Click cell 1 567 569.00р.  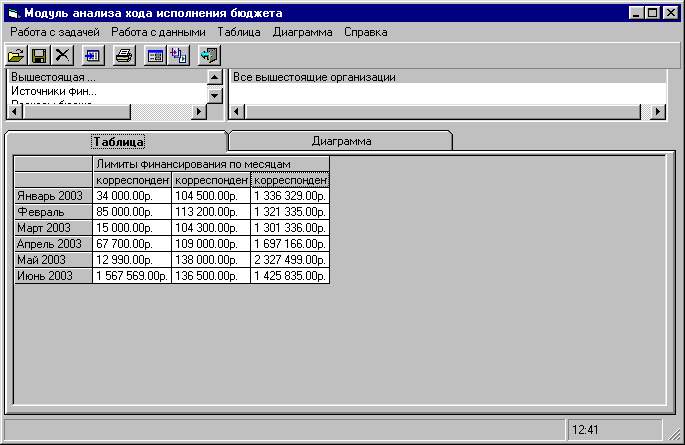pos(132,276)
